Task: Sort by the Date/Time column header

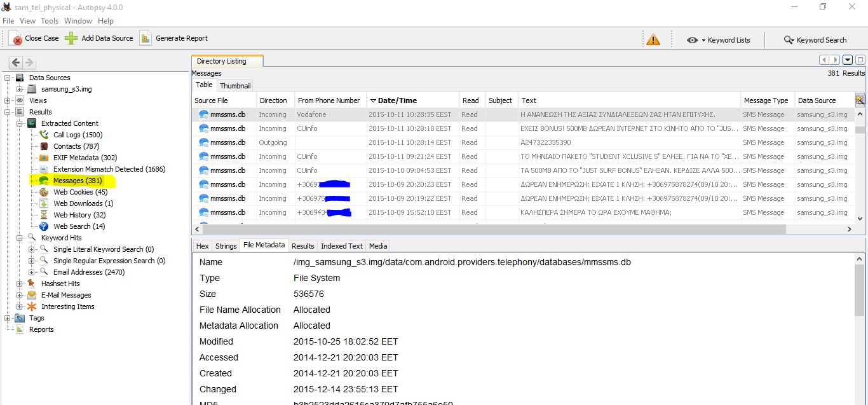Action: pyautogui.click(x=412, y=100)
